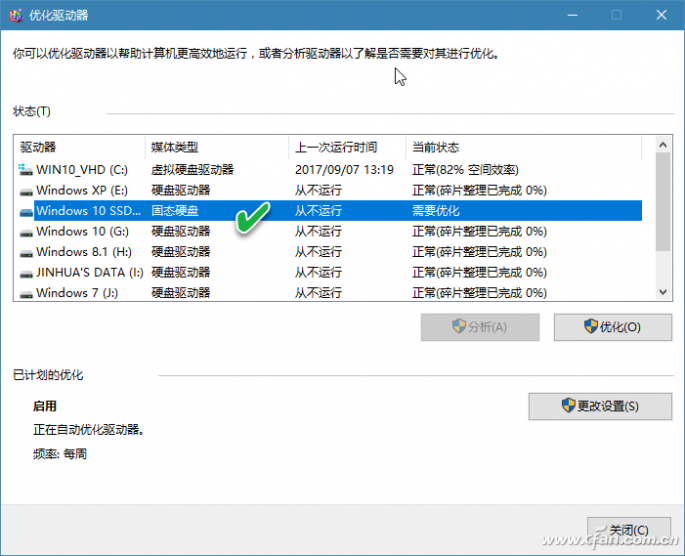Click the app icon in title bar
The height and width of the screenshot is (556, 685).
coord(16,15)
